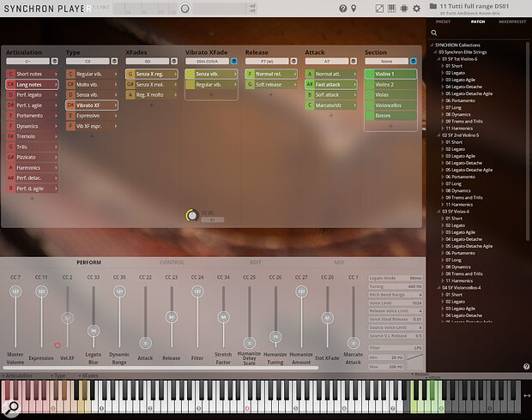Open the CONTROL tab
Screen dimensions: 532x420
172,262
